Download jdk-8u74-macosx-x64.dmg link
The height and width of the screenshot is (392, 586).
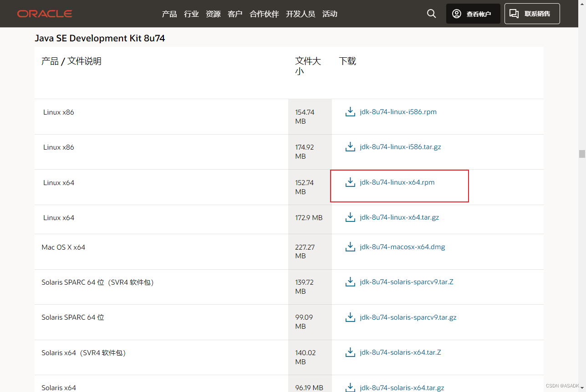coord(403,247)
